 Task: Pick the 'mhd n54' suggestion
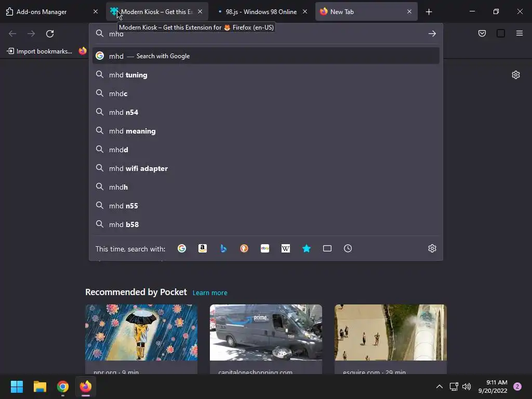coord(265,112)
